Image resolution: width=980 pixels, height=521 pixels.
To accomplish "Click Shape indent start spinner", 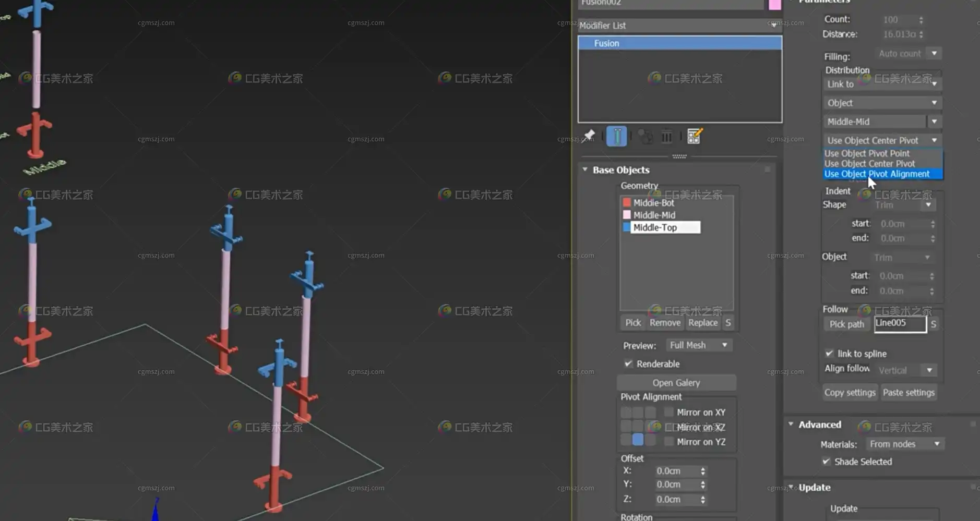I will pyautogui.click(x=933, y=224).
